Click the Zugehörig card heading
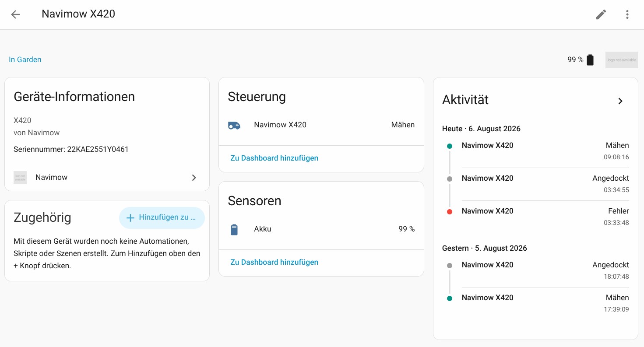 tap(42, 217)
